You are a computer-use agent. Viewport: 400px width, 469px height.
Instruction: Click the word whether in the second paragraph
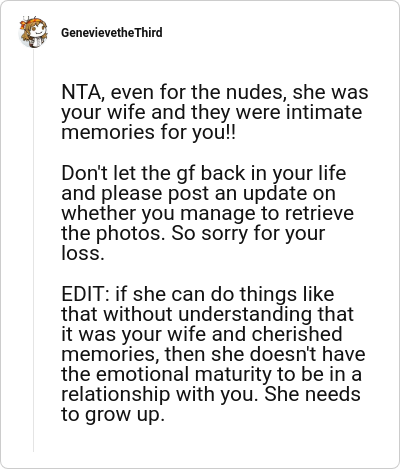pos(99,213)
